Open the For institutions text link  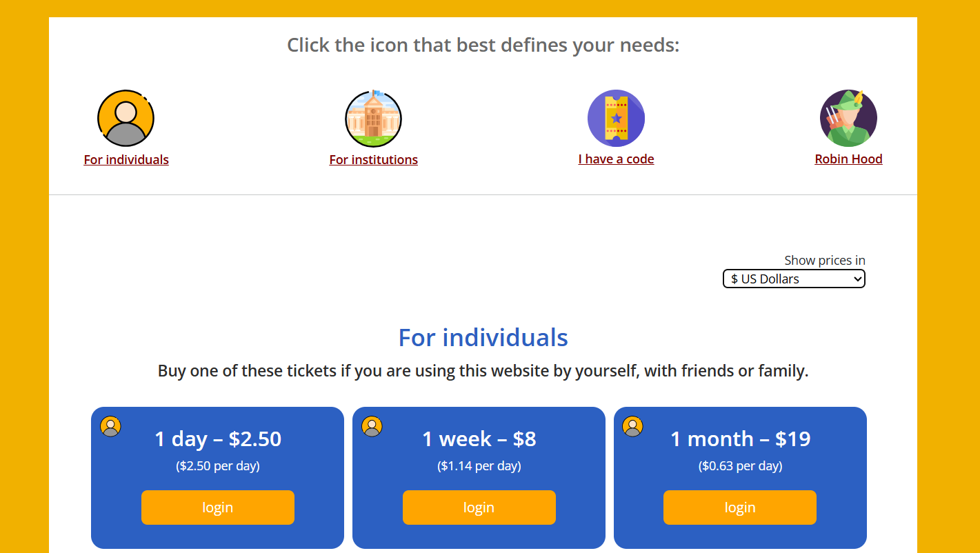(373, 159)
